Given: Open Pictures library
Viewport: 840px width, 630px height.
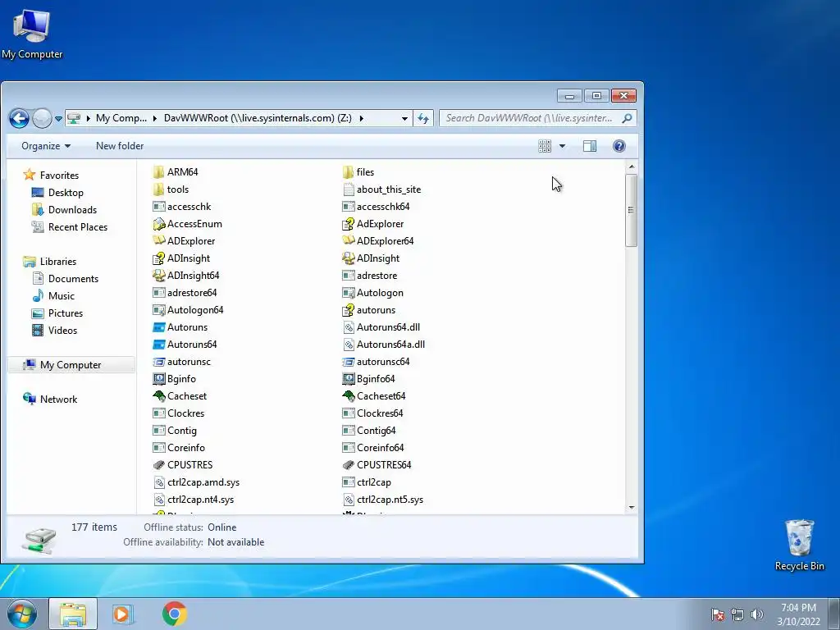Looking at the screenshot, I should [x=66, y=313].
